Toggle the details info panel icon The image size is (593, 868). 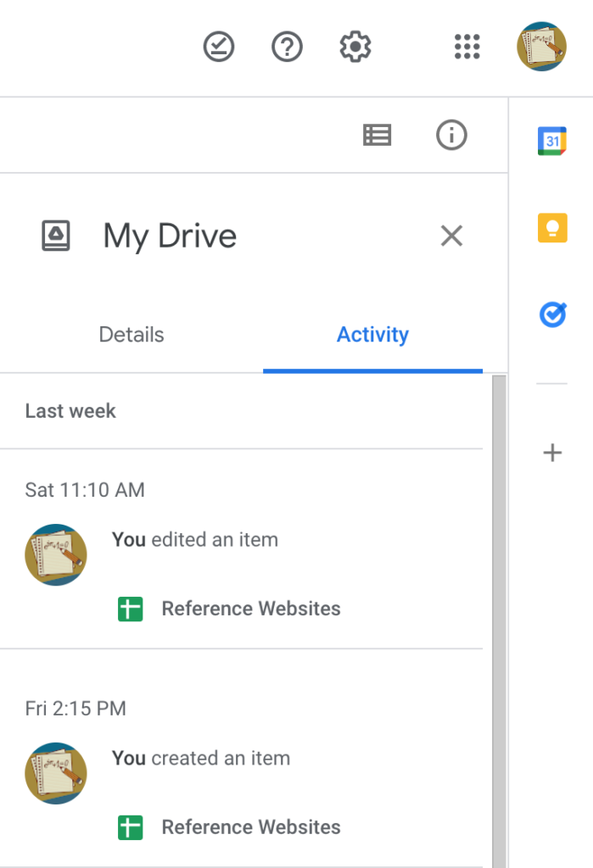(x=451, y=135)
